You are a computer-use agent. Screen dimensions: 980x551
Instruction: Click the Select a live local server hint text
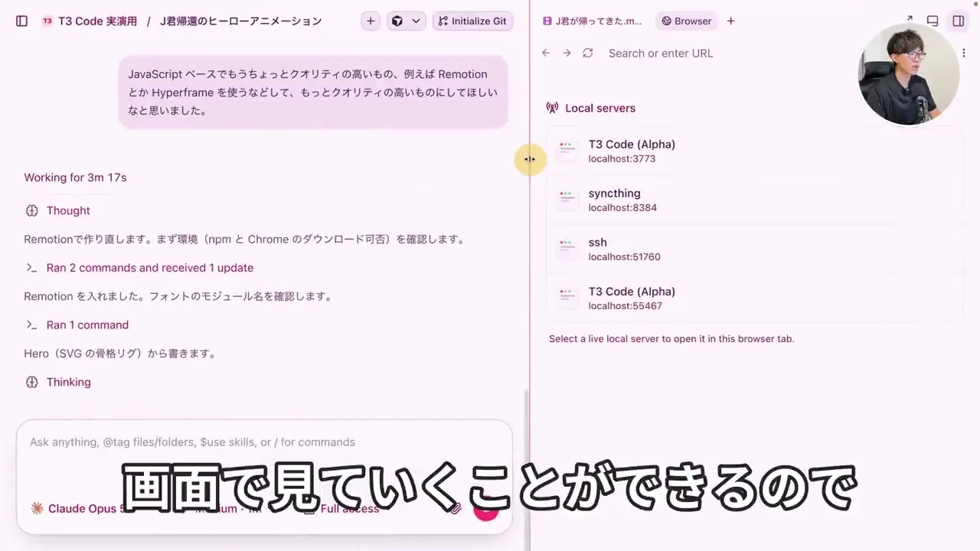(671, 338)
